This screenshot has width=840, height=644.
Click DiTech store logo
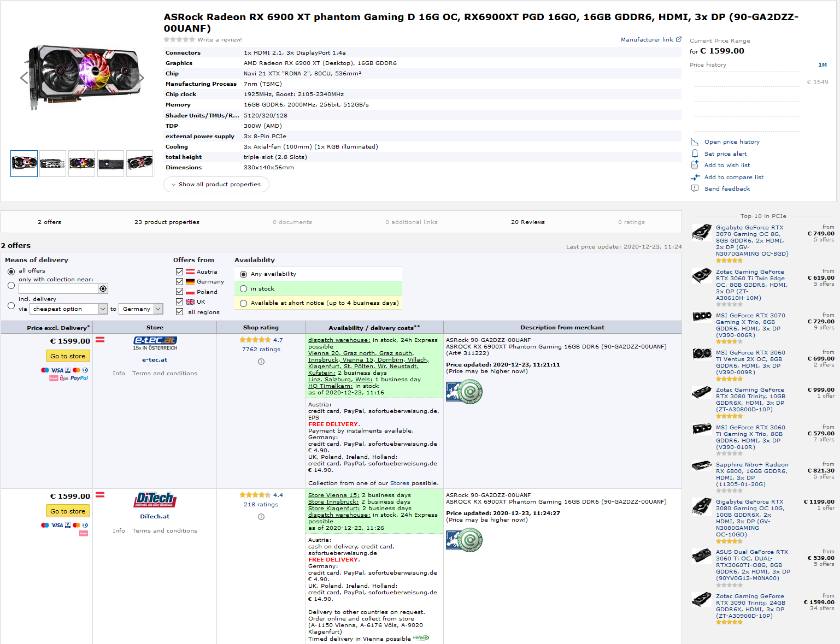tap(155, 500)
